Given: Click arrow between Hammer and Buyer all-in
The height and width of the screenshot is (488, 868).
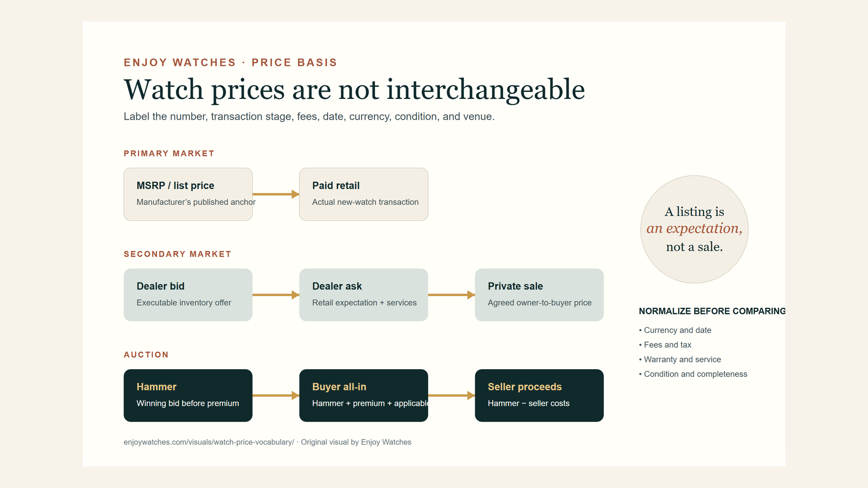Looking at the screenshot, I should click(x=276, y=395).
